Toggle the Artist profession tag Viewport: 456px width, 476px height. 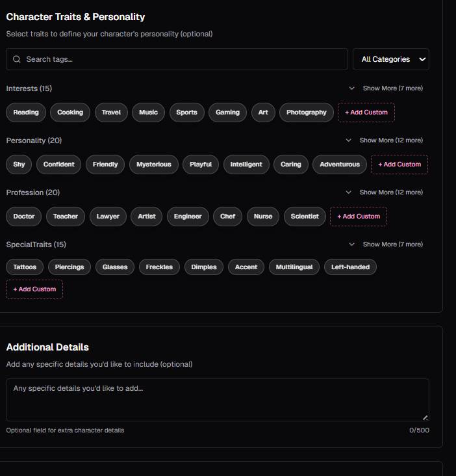pyautogui.click(x=147, y=217)
